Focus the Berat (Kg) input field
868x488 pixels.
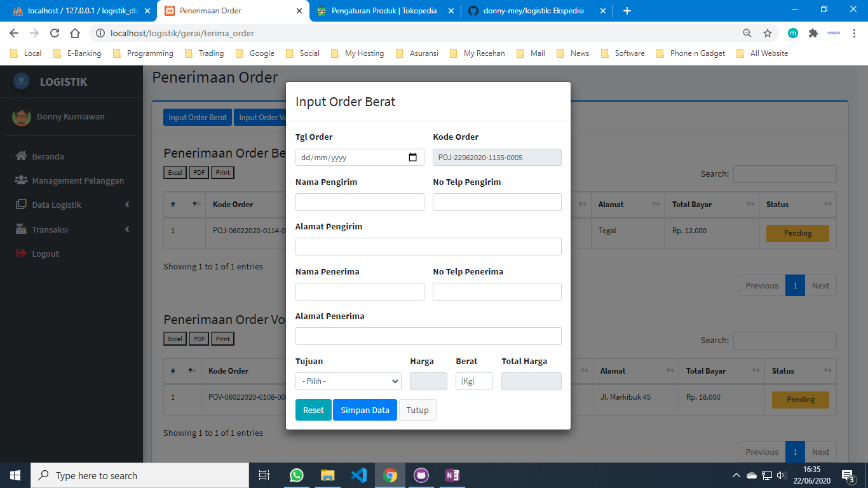(x=474, y=381)
